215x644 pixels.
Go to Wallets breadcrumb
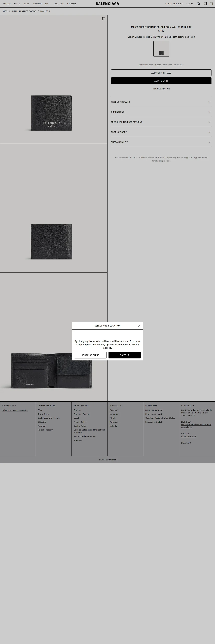pyautogui.click(x=45, y=11)
